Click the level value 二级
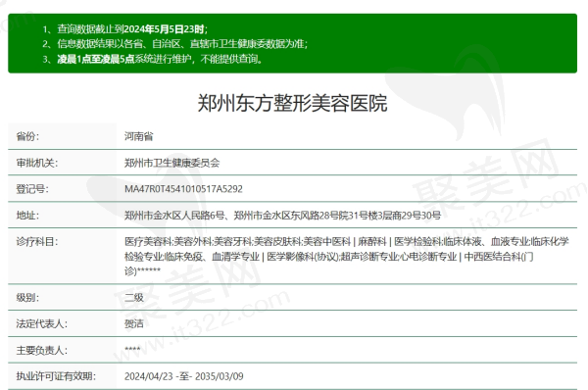 coord(134,298)
